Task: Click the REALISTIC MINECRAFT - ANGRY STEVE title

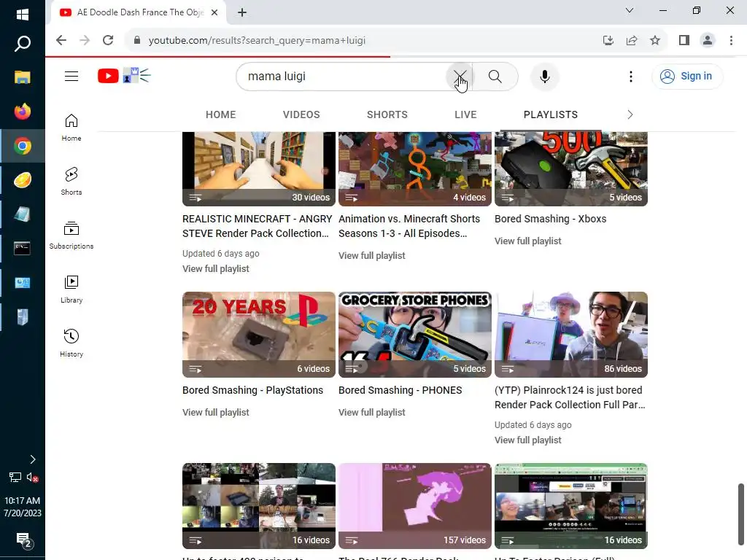Action: click(x=258, y=226)
